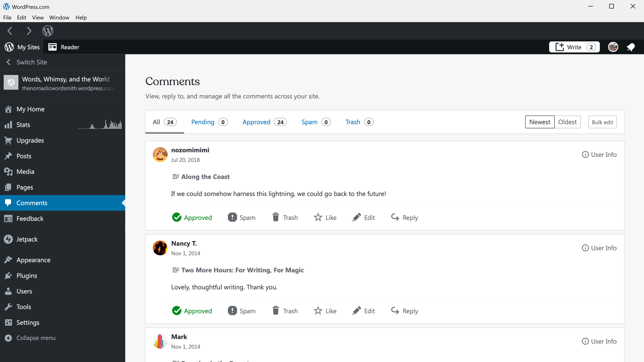Go back using Switch Site arrow
The height and width of the screenshot is (362, 644).
(x=8, y=62)
